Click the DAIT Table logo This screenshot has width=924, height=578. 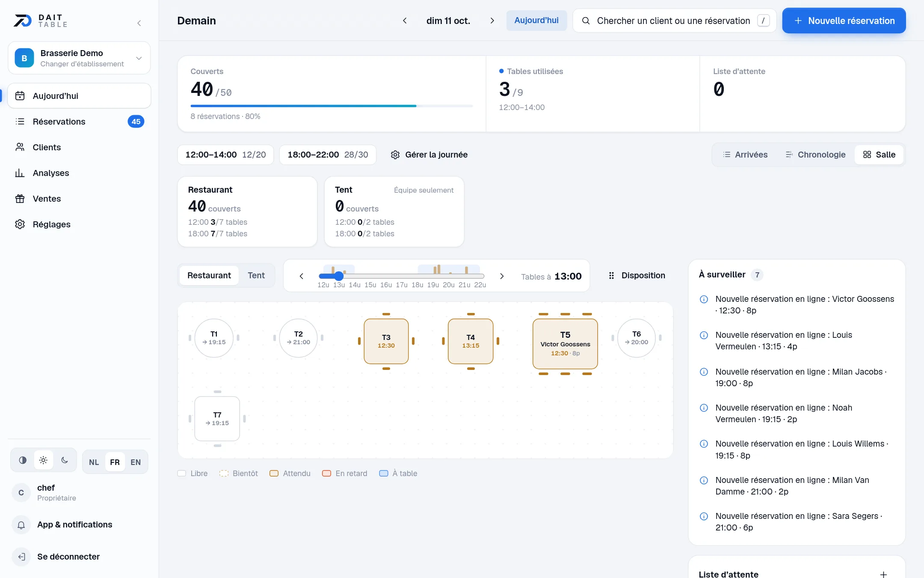(x=41, y=21)
